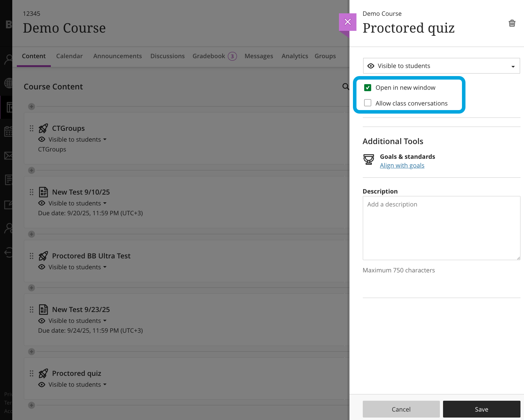The image size is (524, 420).
Task: Click the trash delete icon for Proctored quiz
Action: (512, 23)
